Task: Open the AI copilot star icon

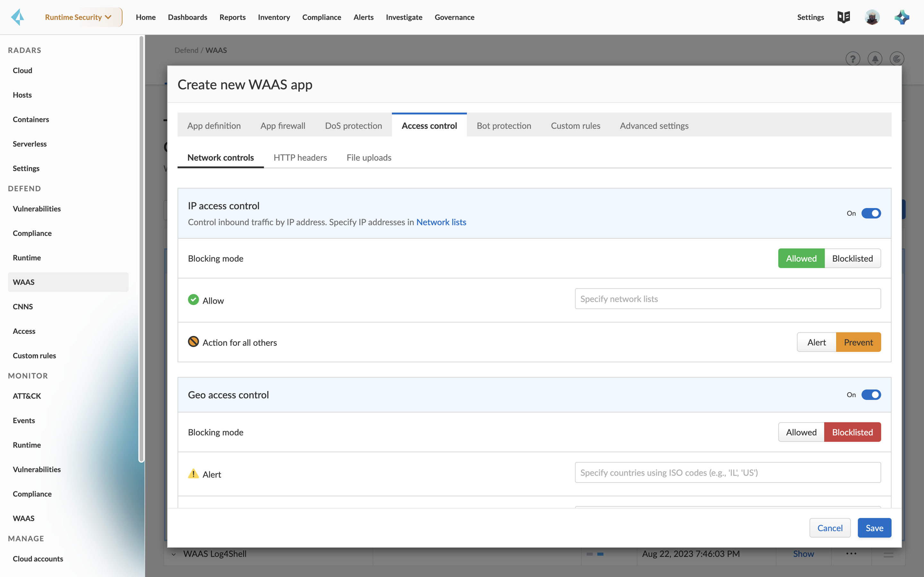Action: (902, 17)
